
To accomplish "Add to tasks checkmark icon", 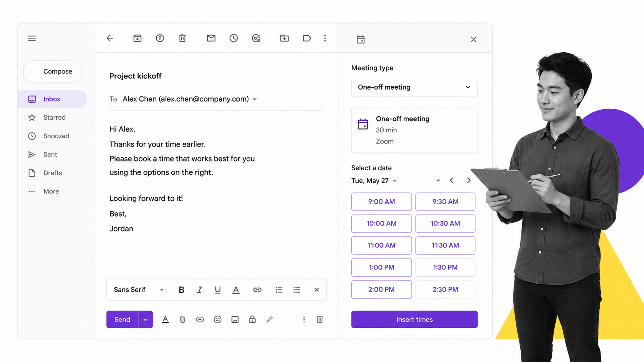I will (x=256, y=38).
